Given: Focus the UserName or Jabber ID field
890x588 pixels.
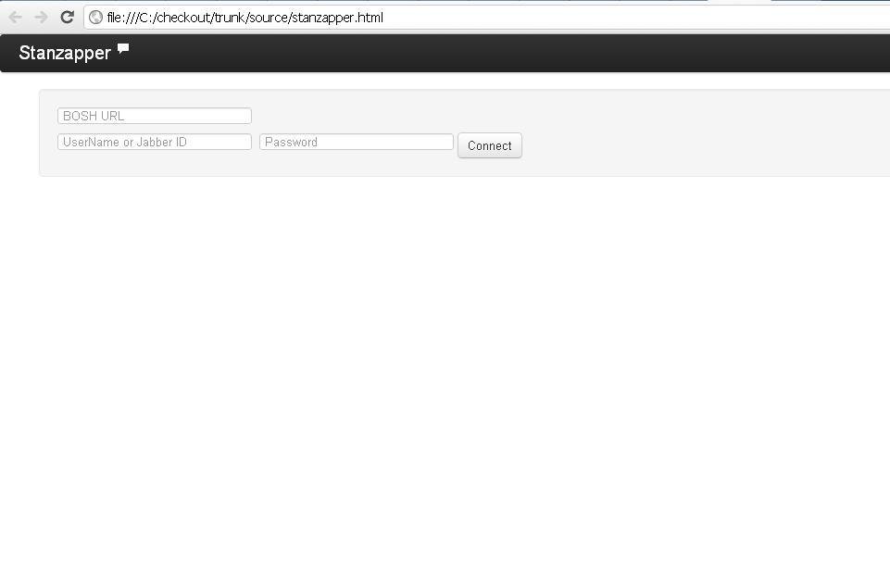Looking at the screenshot, I should [x=155, y=142].
